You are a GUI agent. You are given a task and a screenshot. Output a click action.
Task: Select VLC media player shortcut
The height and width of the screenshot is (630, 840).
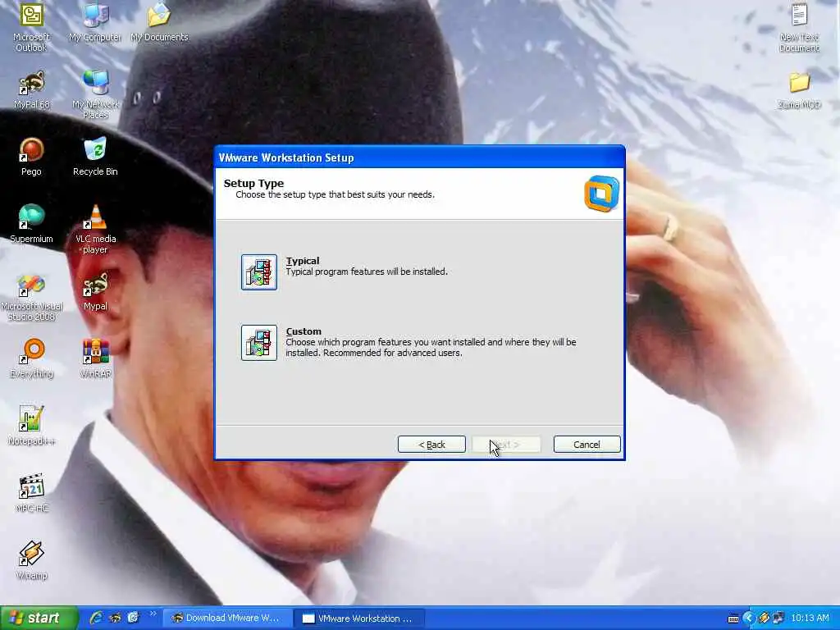pos(95,230)
